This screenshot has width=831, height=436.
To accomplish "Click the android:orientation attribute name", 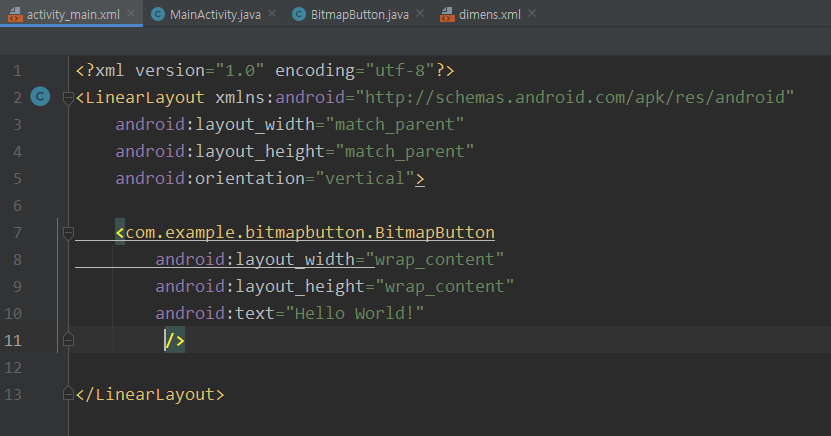I will [x=210, y=179].
